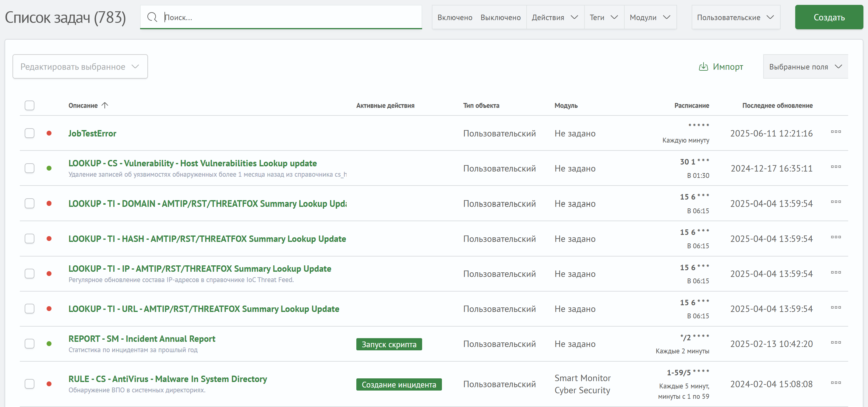
Task: Click the red status dot of JobTestError
Action: (49, 133)
